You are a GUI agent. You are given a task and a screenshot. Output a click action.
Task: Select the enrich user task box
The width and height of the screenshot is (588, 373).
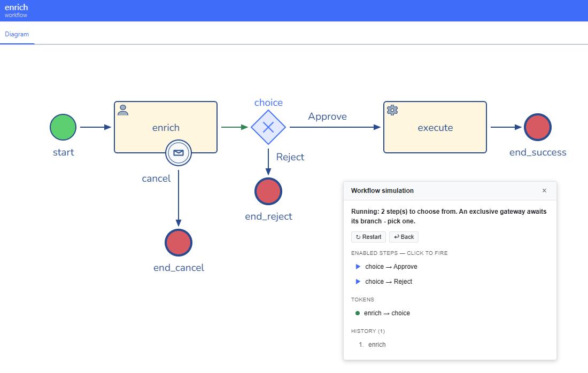coord(166,127)
